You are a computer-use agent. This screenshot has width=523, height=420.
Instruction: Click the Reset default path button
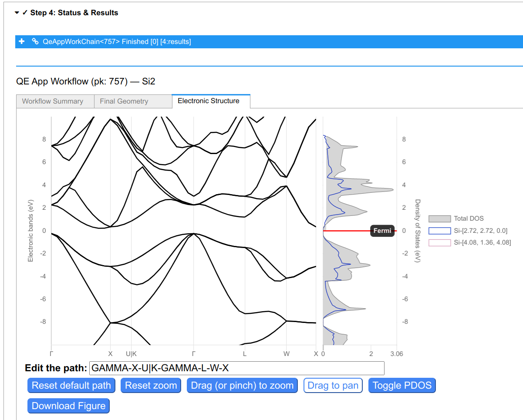pos(71,386)
